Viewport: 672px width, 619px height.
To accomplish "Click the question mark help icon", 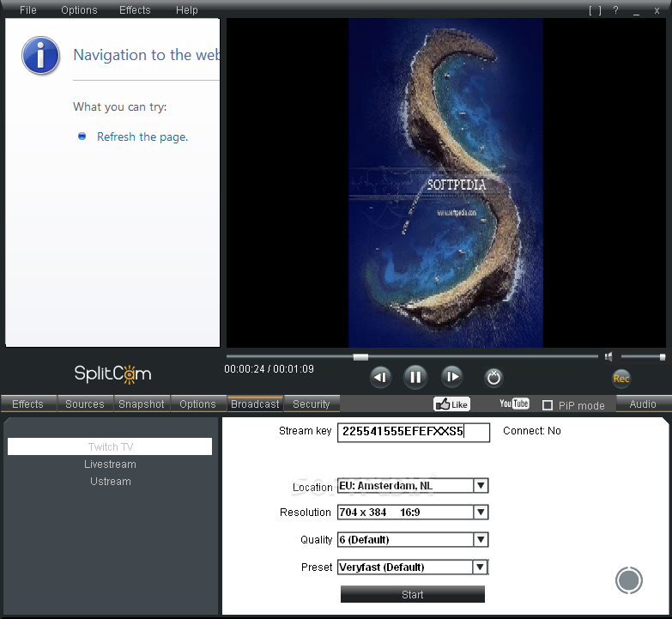I will tap(616, 10).
